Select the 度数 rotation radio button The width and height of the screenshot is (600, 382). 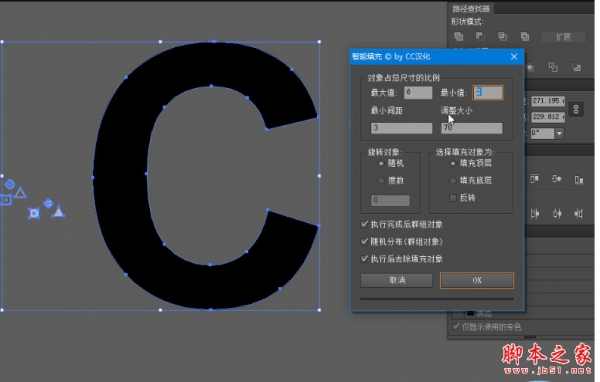381,180
